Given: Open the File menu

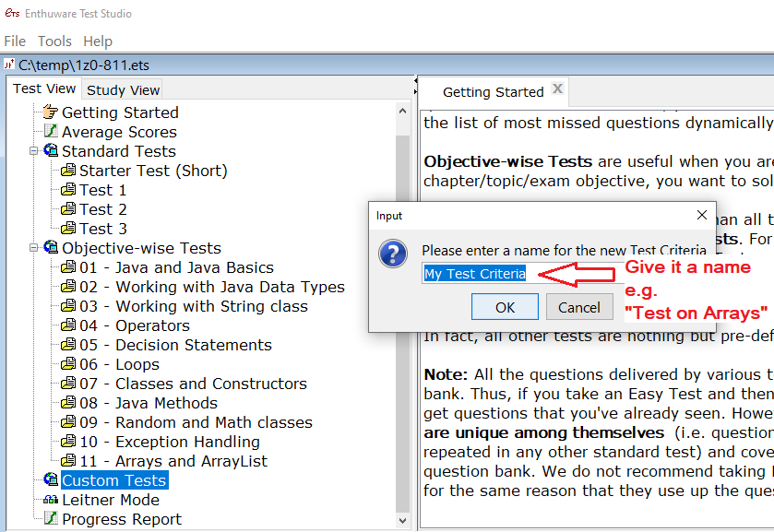Looking at the screenshot, I should (x=15, y=41).
